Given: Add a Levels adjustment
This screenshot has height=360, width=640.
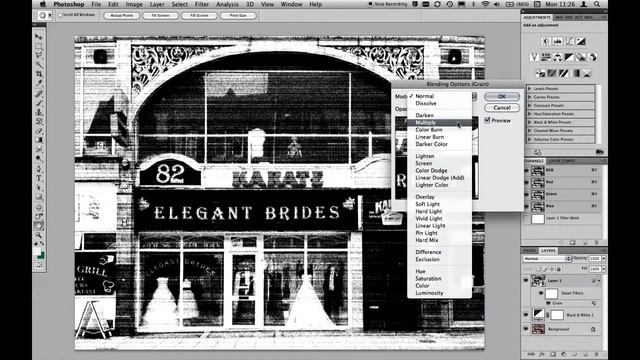Looking at the screenshot, I should (558, 41).
